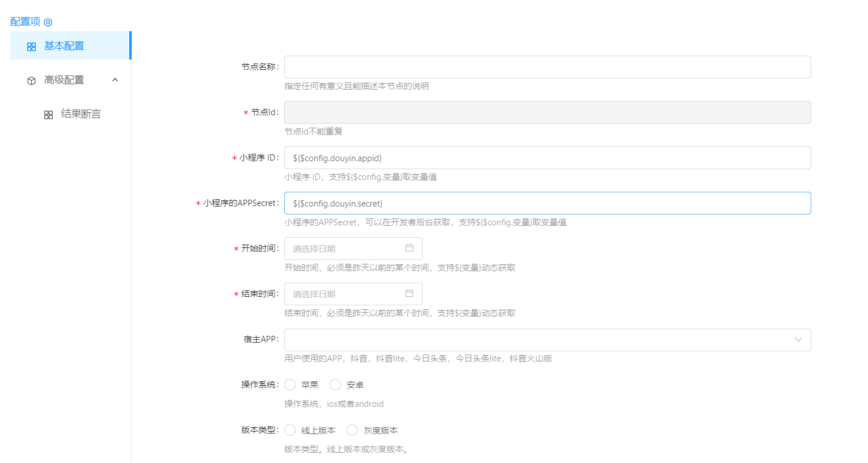Open calendar icon in 结束时间 field
Viewport: 868px width, 463px height.
[409, 293]
